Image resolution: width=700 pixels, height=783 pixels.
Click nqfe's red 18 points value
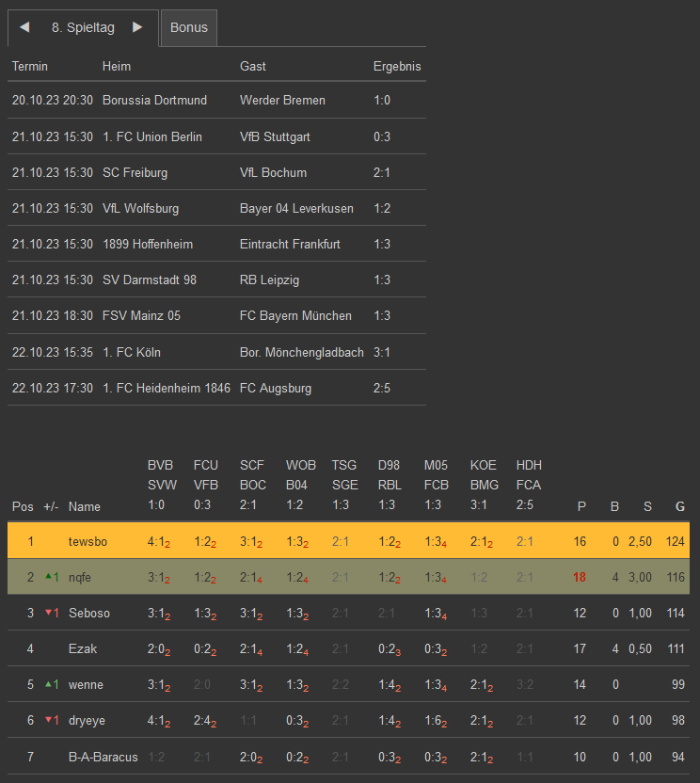[x=580, y=577]
